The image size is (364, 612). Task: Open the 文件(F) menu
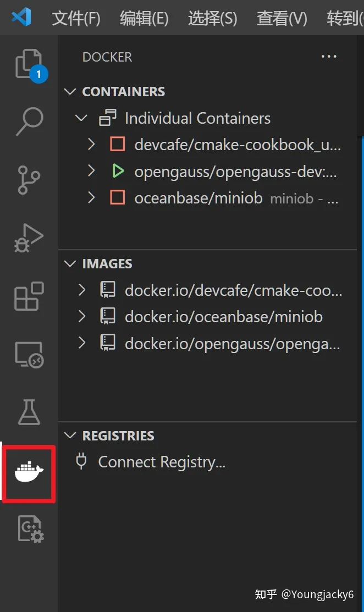(76, 18)
